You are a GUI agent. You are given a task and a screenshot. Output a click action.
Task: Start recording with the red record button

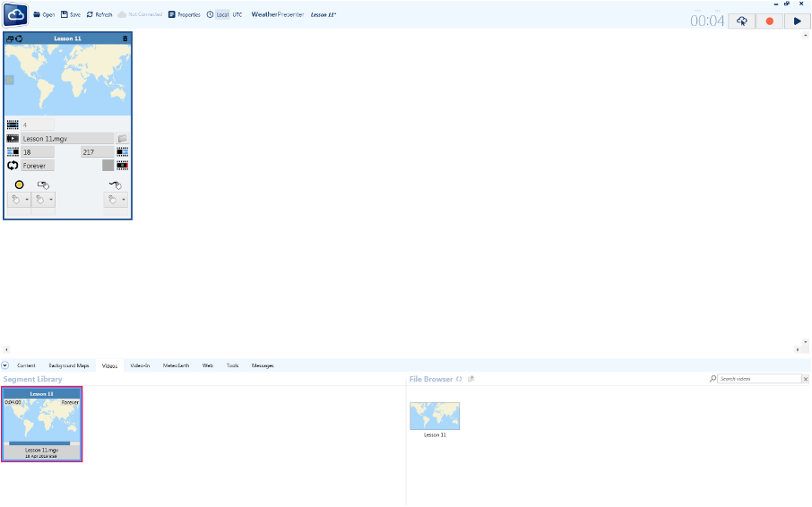click(x=770, y=21)
